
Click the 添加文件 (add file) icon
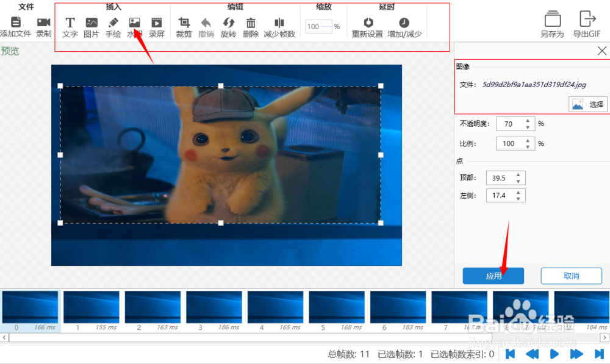pos(16,22)
